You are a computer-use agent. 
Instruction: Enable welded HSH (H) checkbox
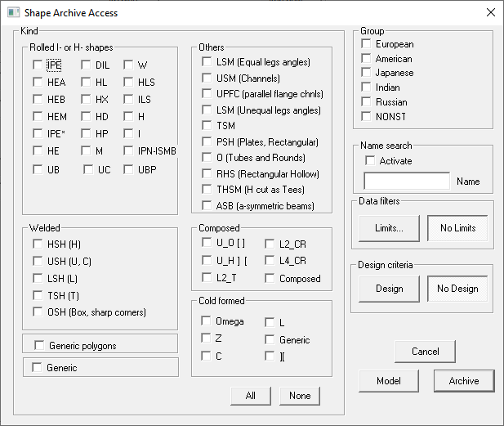(x=38, y=244)
